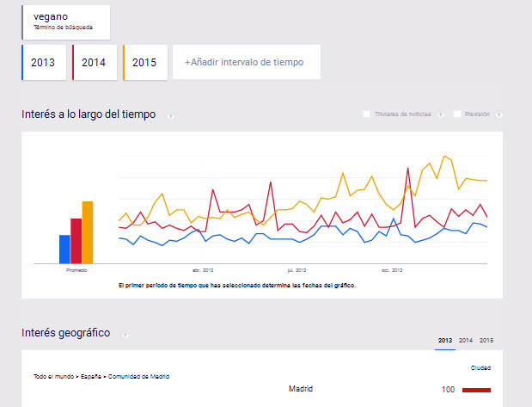Open help icon beside Interés a lo largo del tiempo
532x407 pixels.
pos(171,116)
